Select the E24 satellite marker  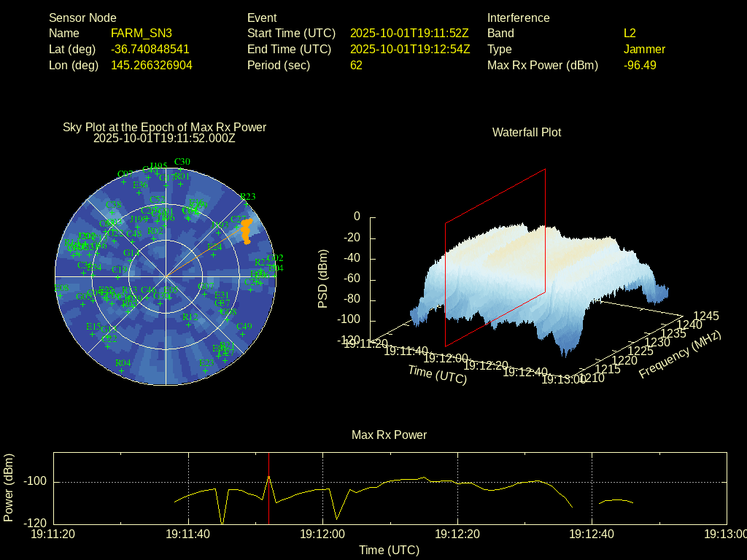point(214,255)
